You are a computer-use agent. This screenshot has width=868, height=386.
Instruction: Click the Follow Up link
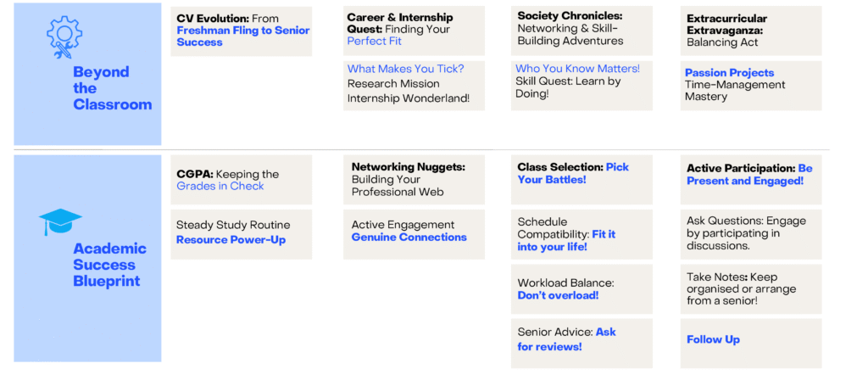click(713, 339)
